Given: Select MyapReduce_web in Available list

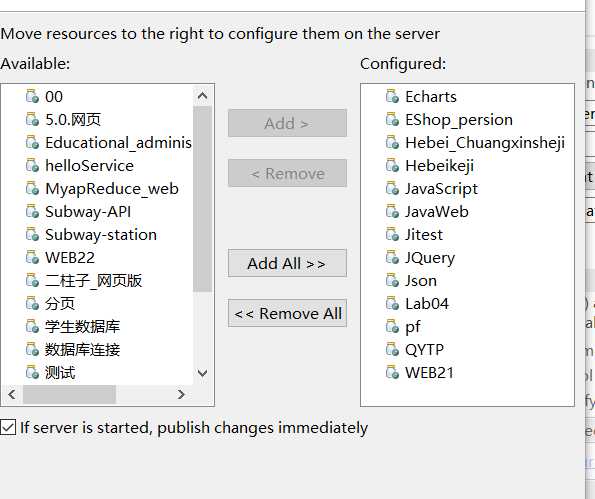Looking at the screenshot, I should 112,189.
